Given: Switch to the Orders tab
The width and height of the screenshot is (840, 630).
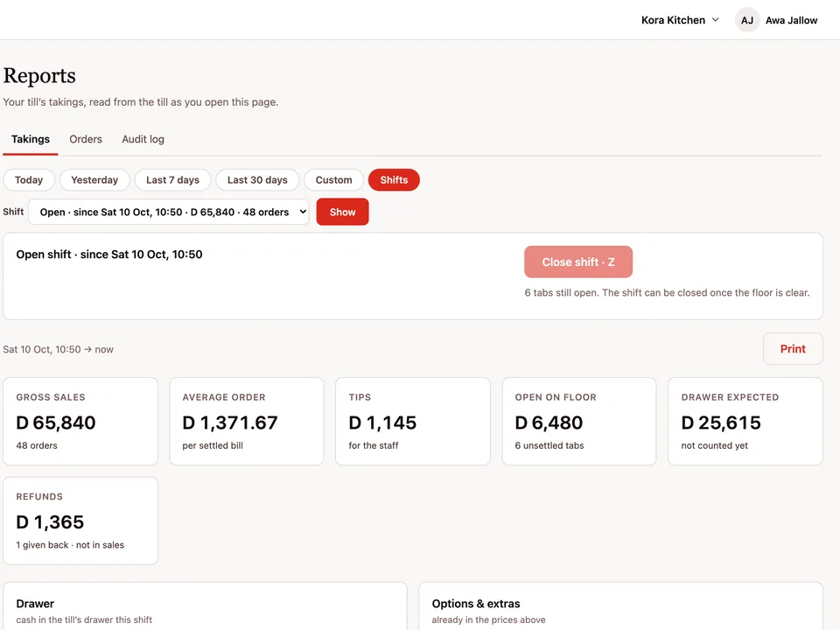Looking at the screenshot, I should (86, 139).
